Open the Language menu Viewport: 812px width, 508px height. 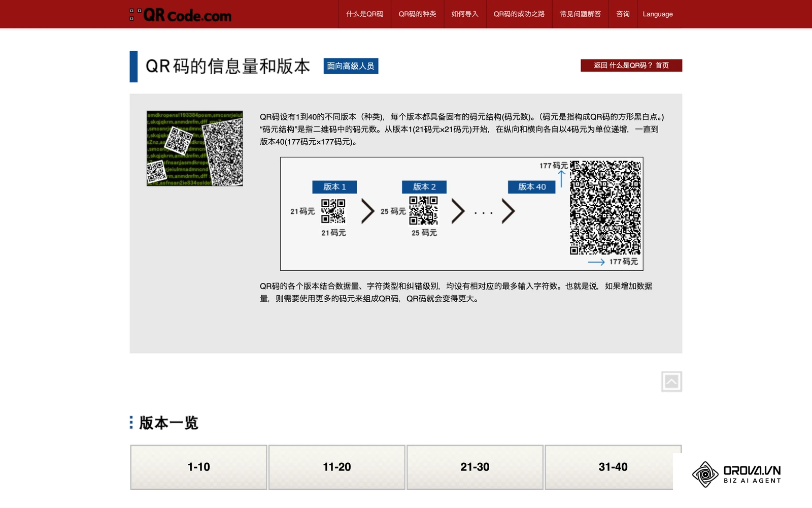[x=658, y=14]
